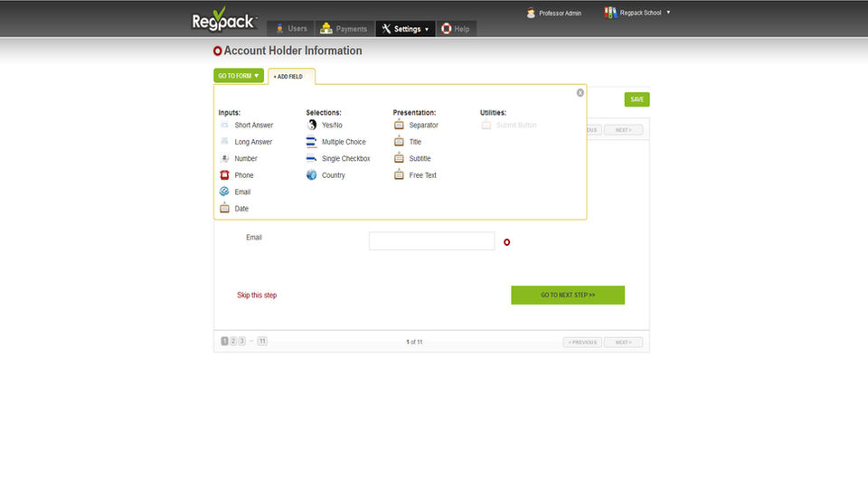The image size is (868, 487).
Task: Click the Regpack logo
Action: (x=223, y=19)
